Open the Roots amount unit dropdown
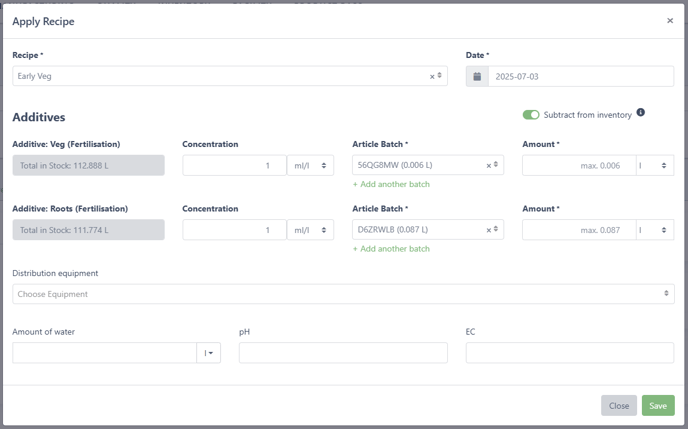 pyautogui.click(x=655, y=230)
